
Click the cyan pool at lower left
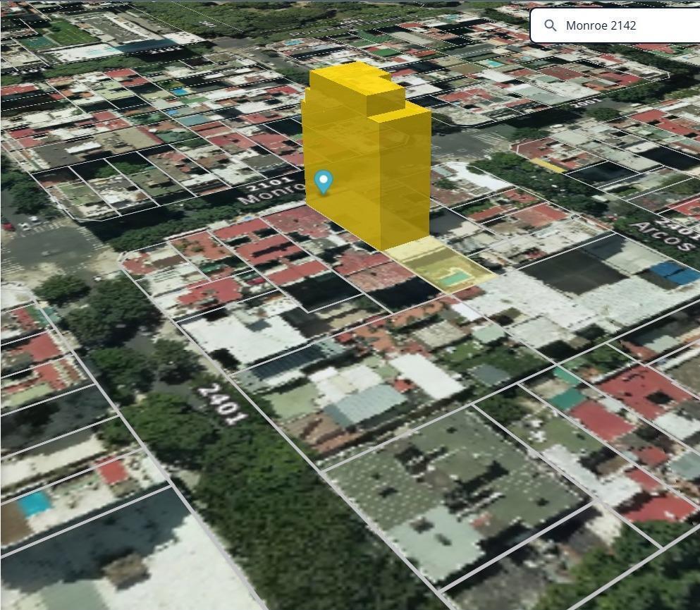pos(34,504)
